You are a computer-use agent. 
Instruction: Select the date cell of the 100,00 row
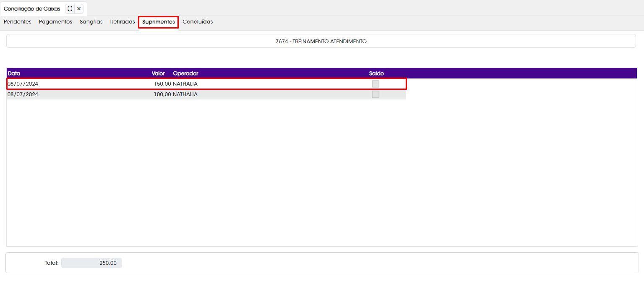coord(23,94)
